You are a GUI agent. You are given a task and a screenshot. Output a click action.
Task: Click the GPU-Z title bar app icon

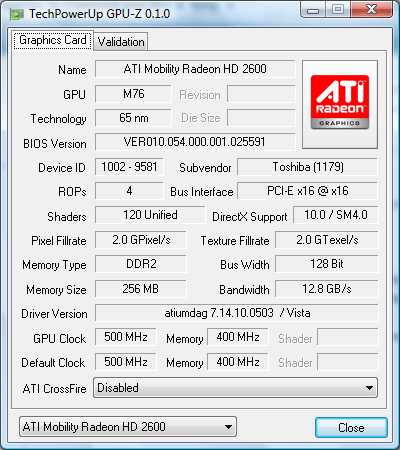pos(17,14)
